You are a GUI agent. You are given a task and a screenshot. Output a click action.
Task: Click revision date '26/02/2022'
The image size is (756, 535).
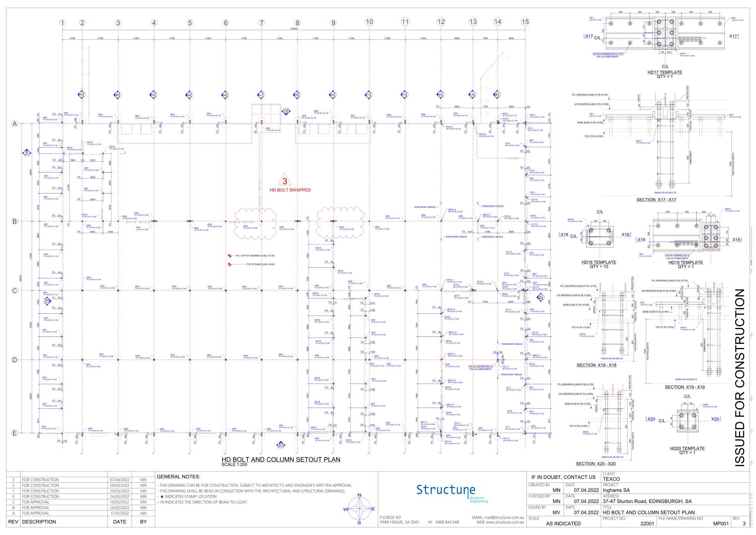pos(120,508)
